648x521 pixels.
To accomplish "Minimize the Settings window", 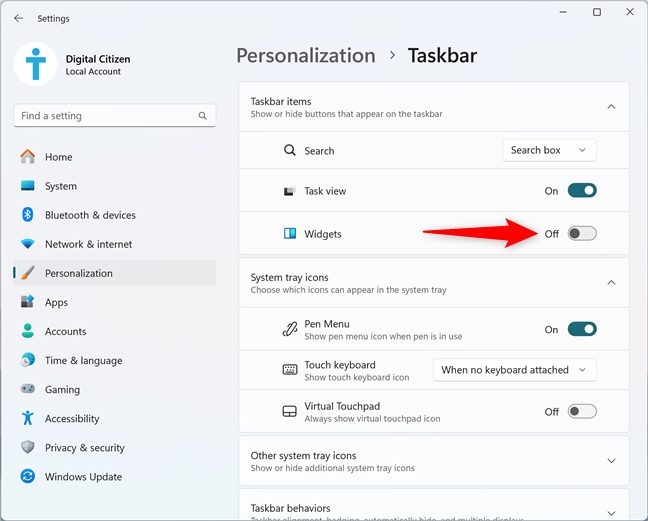I will pyautogui.click(x=563, y=12).
